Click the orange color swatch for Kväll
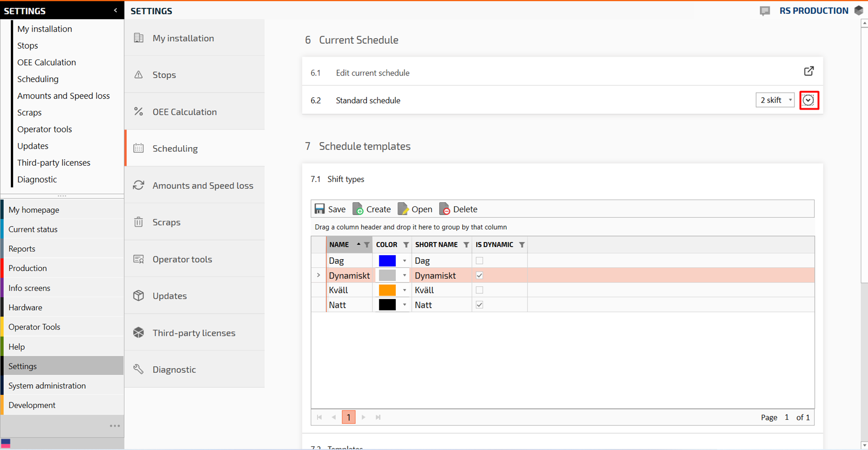 pyautogui.click(x=387, y=290)
